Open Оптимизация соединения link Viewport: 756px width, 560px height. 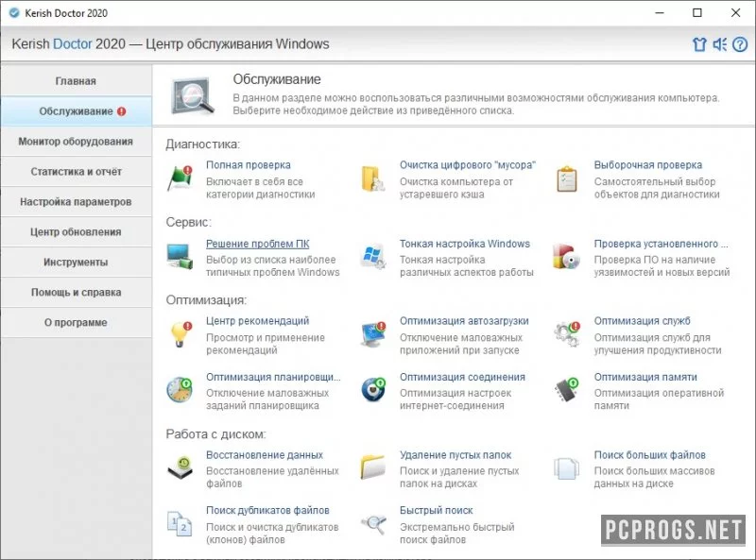[x=462, y=378]
